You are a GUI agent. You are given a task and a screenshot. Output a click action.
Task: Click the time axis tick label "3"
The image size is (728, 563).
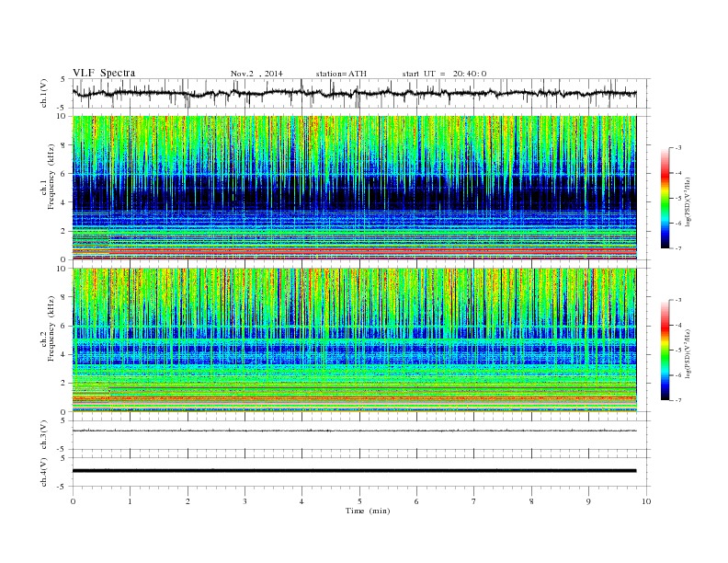pos(245,501)
